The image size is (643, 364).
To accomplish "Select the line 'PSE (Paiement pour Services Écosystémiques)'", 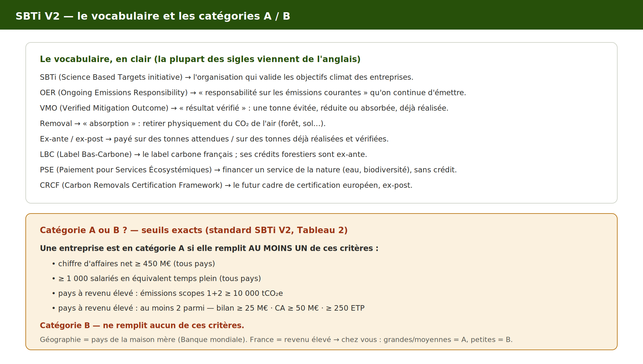I will [x=248, y=170].
